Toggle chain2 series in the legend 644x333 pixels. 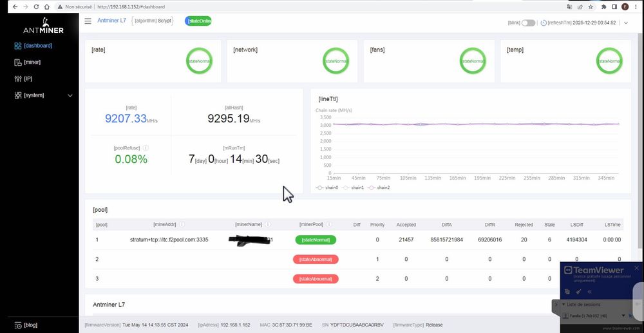(379, 187)
